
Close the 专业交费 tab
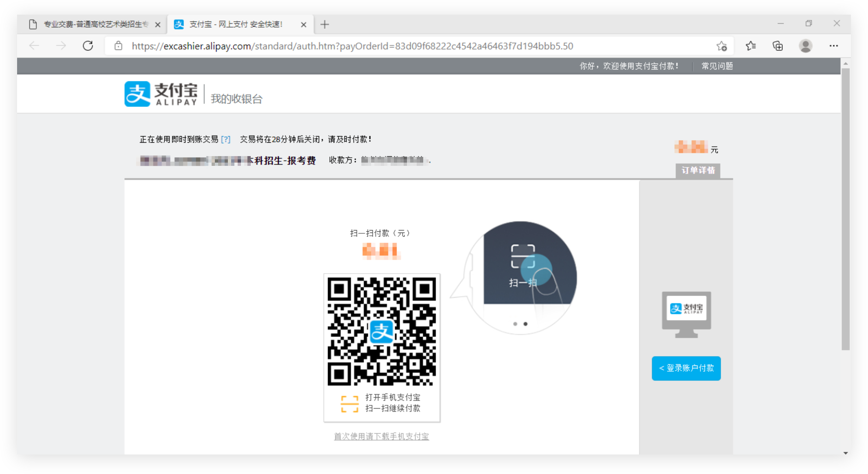coord(158,25)
